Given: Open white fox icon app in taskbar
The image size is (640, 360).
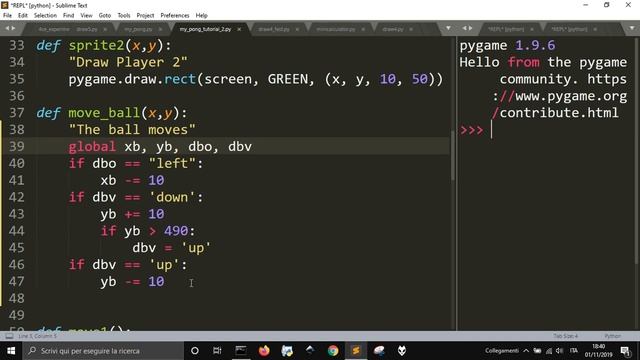Looking at the screenshot, I should tap(402, 351).
